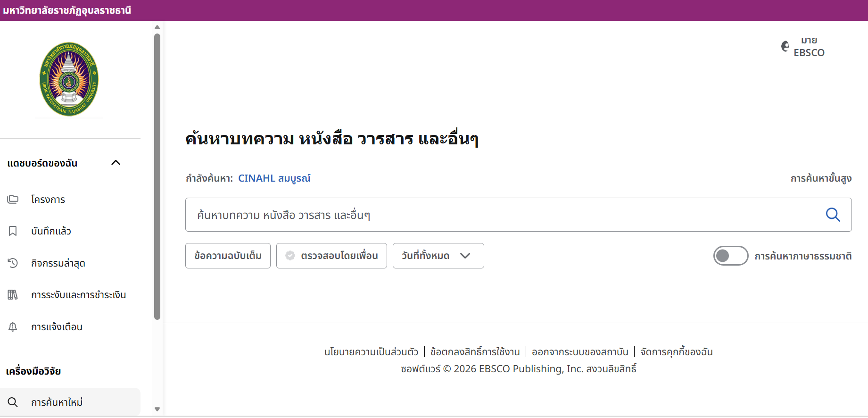Click the sidebar vertical scrollbar thumb
868x418 pixels.
[157, 177]
